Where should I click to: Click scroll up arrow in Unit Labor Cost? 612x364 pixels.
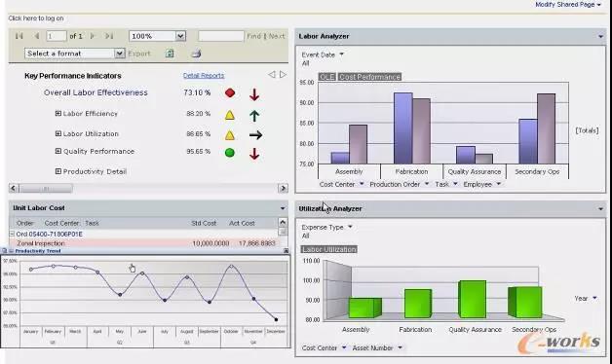pyautogui.click(x=283, y=223)
